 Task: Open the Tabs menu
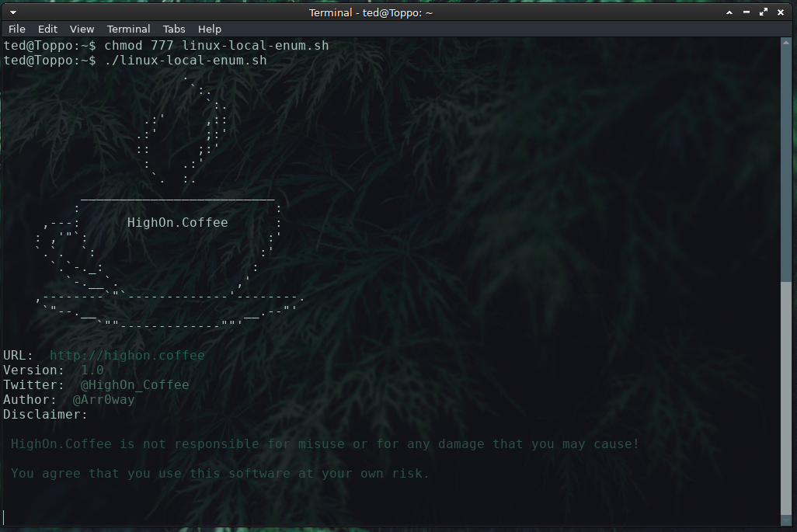[x=174, y=29]
